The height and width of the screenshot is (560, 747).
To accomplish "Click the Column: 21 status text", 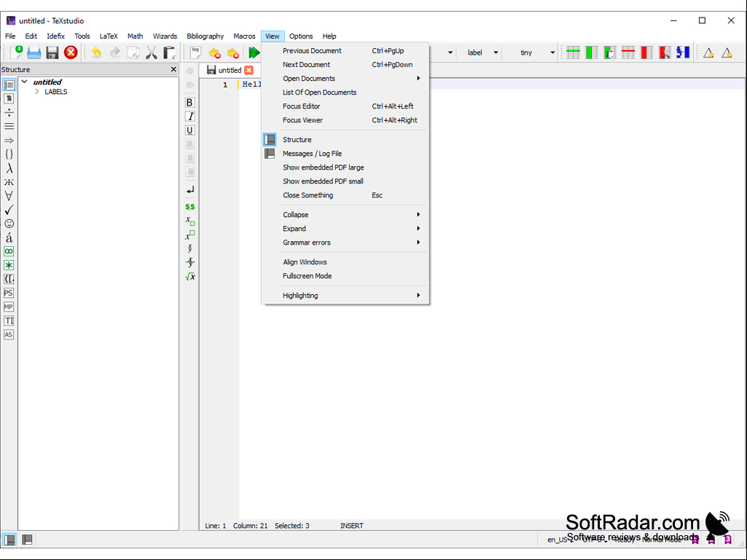I will [250, 526].
